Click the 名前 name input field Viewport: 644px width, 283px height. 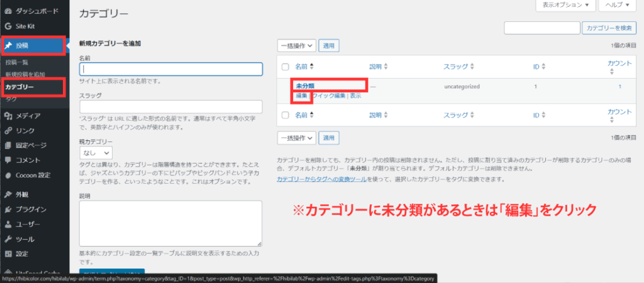point(170,69)
